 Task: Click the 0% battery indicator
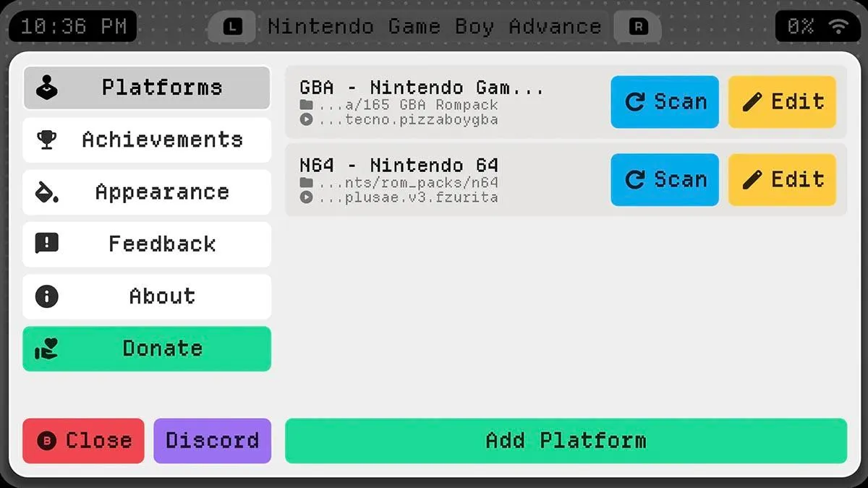coord(801,27)
